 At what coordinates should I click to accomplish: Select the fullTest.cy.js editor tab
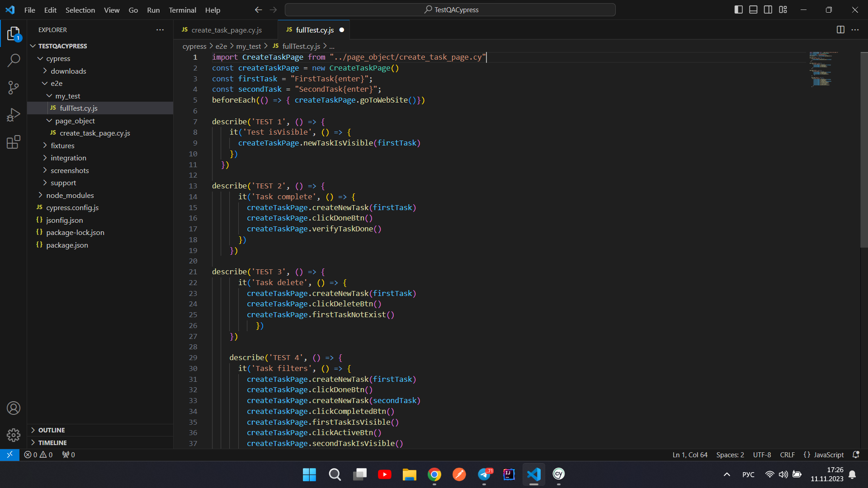tap(314, 30)
